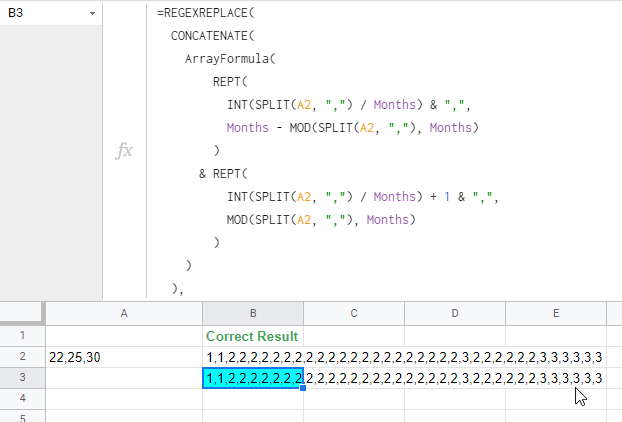The height and width of the screenshot is (422, 622).
Task: Select row 4 header
Action: pos(23,399)
